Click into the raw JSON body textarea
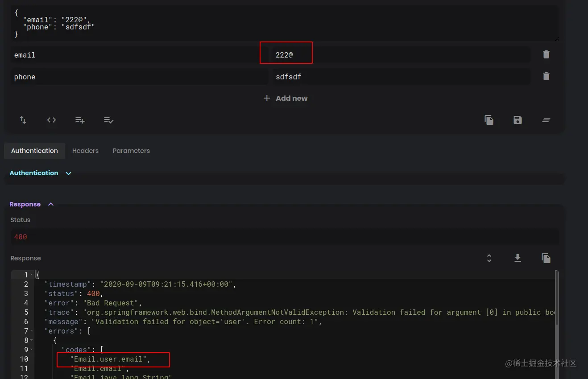This screenshot has width=588, height=379. [x=284, y=24]
